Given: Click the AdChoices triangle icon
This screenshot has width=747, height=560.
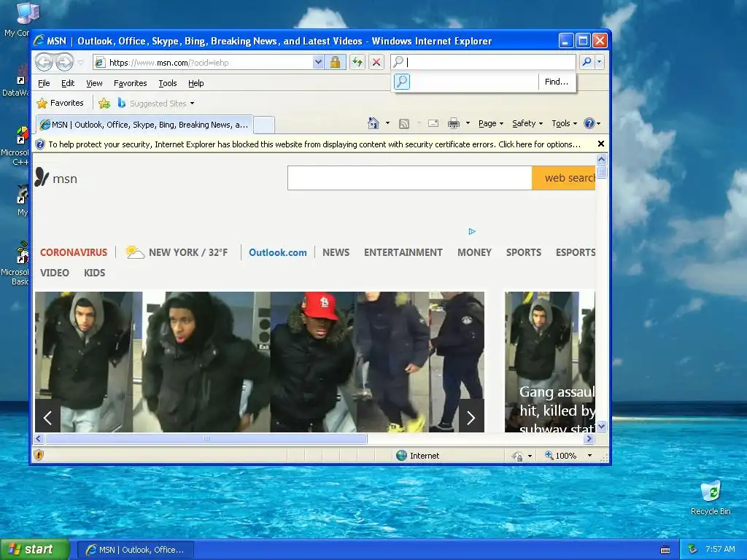Looking at the screenshot, I should 472,231.
